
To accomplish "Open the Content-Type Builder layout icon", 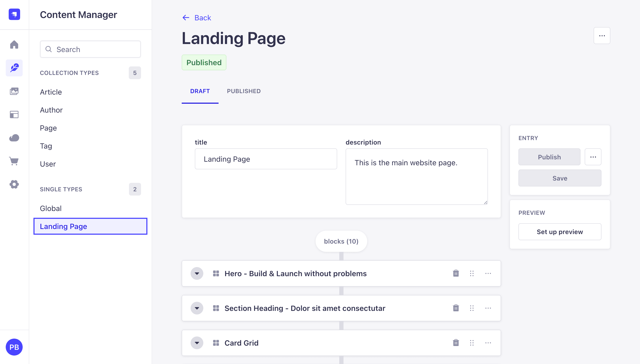I will click(14, 114).
